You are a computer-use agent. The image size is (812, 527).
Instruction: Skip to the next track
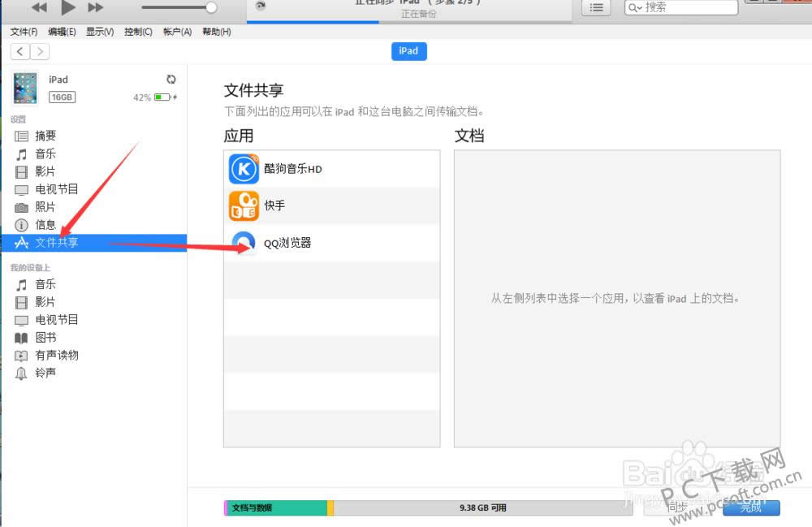pos(97,7)
